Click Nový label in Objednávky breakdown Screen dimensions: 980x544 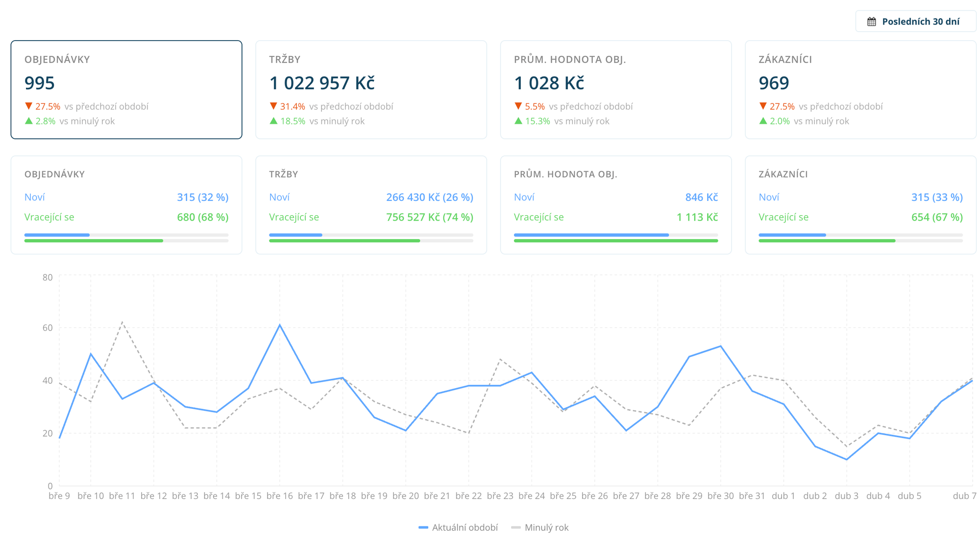click(x=34, y=197)
